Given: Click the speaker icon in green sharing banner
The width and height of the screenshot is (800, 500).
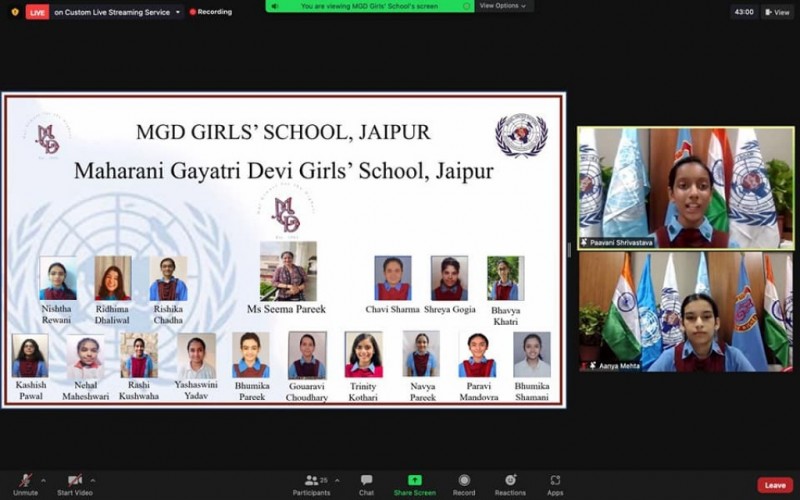Looking at the screenshot, I should (x=275, y=6).
